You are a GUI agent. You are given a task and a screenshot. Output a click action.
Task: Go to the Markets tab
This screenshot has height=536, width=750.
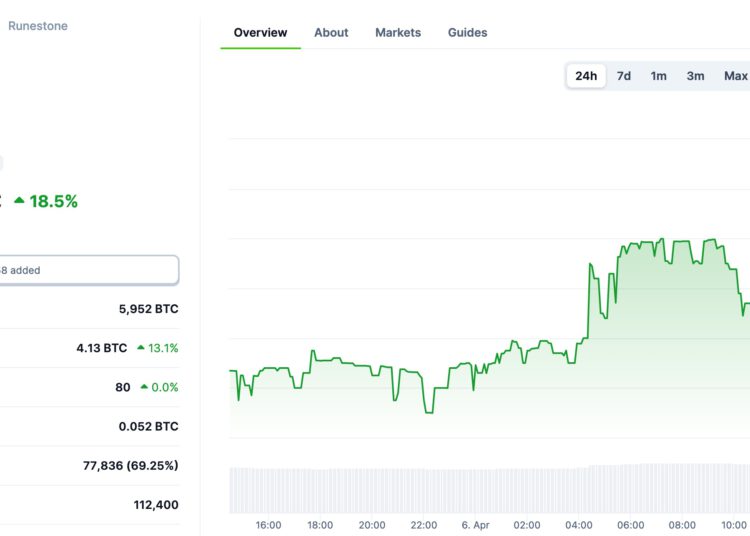point(398,33)
